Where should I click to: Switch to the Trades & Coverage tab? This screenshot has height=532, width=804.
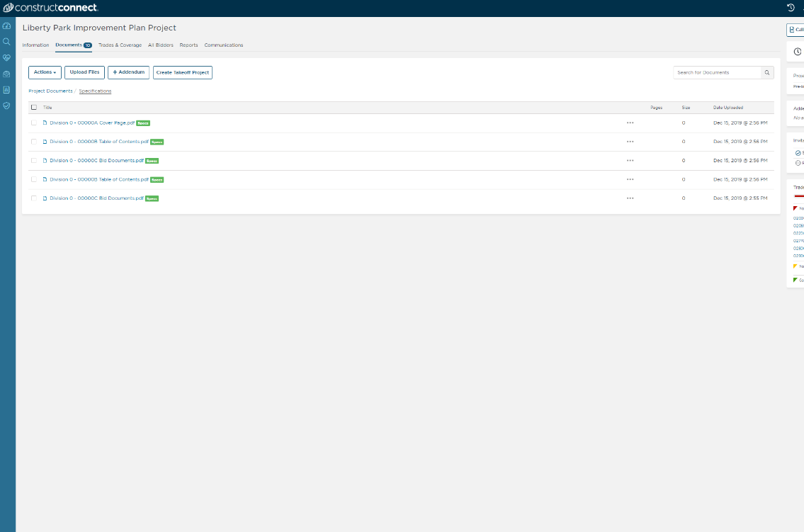(x=120, y=45)
